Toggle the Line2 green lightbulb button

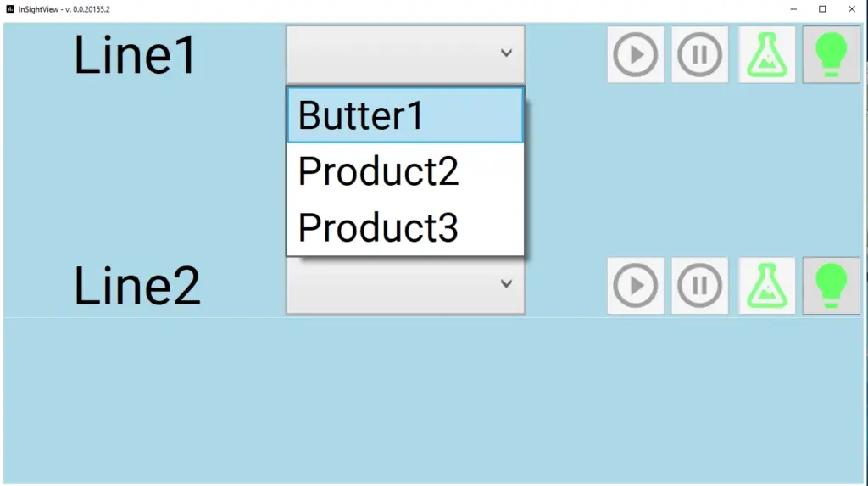pos(832,286)
